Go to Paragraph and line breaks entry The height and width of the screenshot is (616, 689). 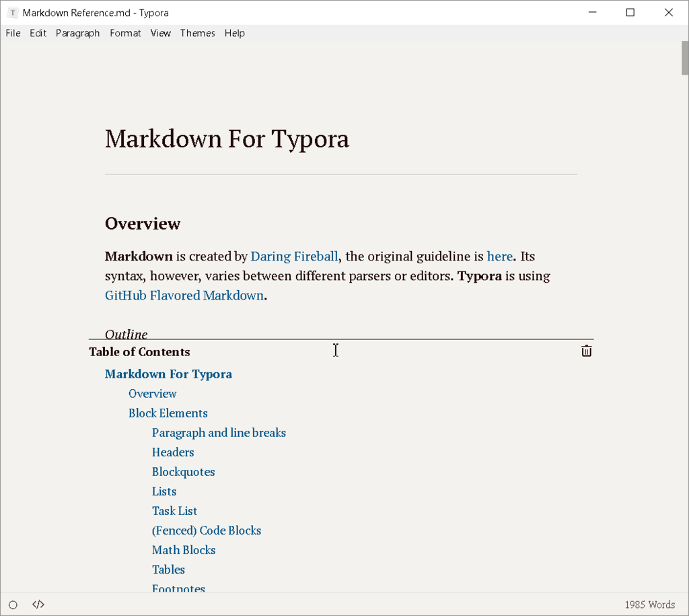click(x=219, y=433)
